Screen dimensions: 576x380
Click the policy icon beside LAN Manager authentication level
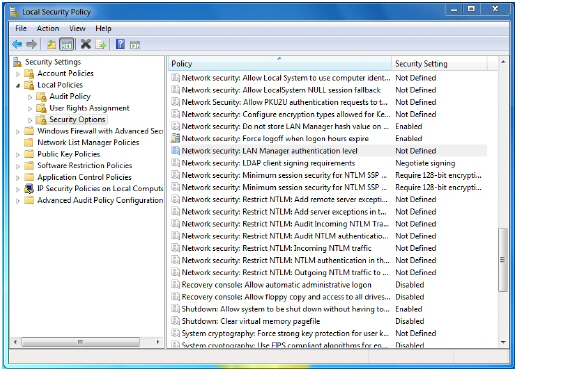pos(176,151)
